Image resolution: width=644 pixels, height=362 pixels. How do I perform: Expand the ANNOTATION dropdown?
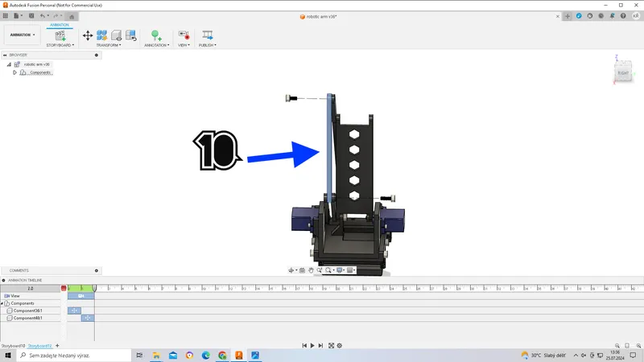(157, 45)
